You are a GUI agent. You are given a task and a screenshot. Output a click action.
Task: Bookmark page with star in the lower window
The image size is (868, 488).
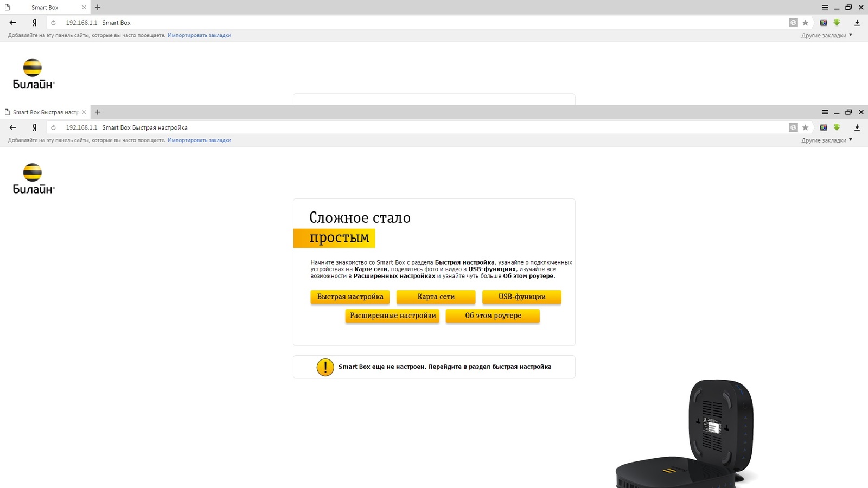tap(806, 127)
